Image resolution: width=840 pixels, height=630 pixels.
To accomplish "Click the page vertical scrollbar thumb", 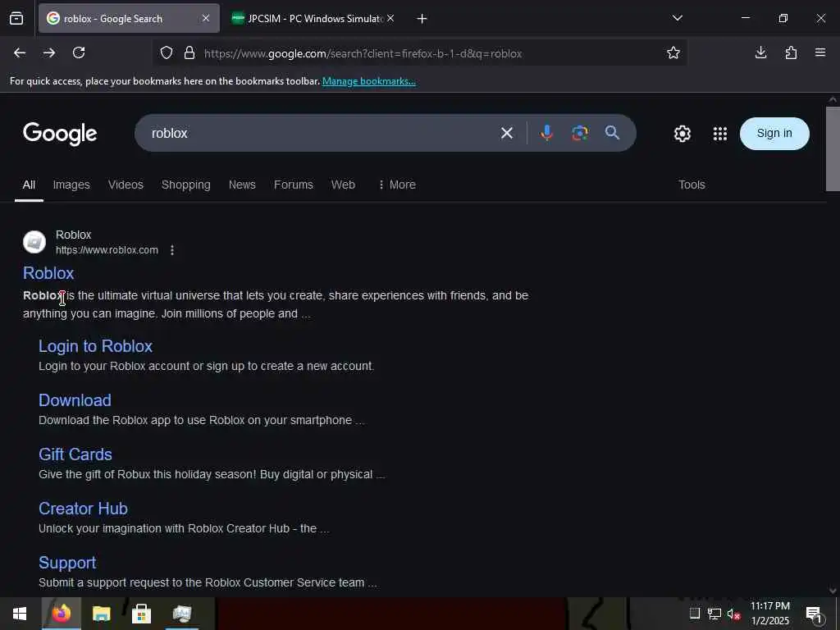I will (x=833, y=148).
